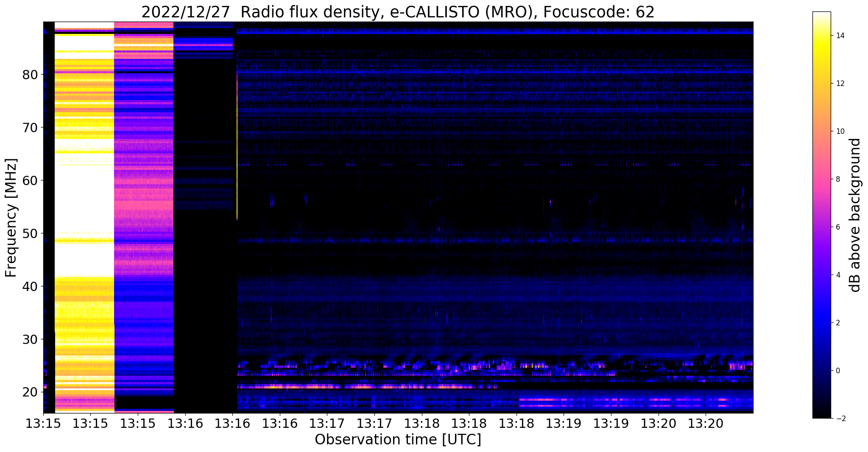Click the 70 tick on frequency axis

tap(31, 128)
